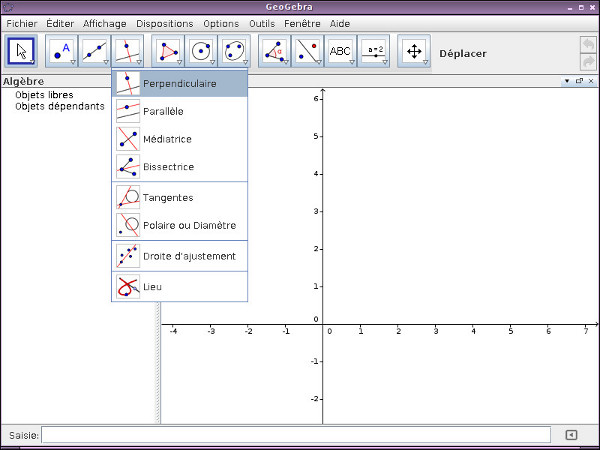The width and height of the screenshot is (600, 450).
Task: Select the Angle tool
Action: click(274, 51)
